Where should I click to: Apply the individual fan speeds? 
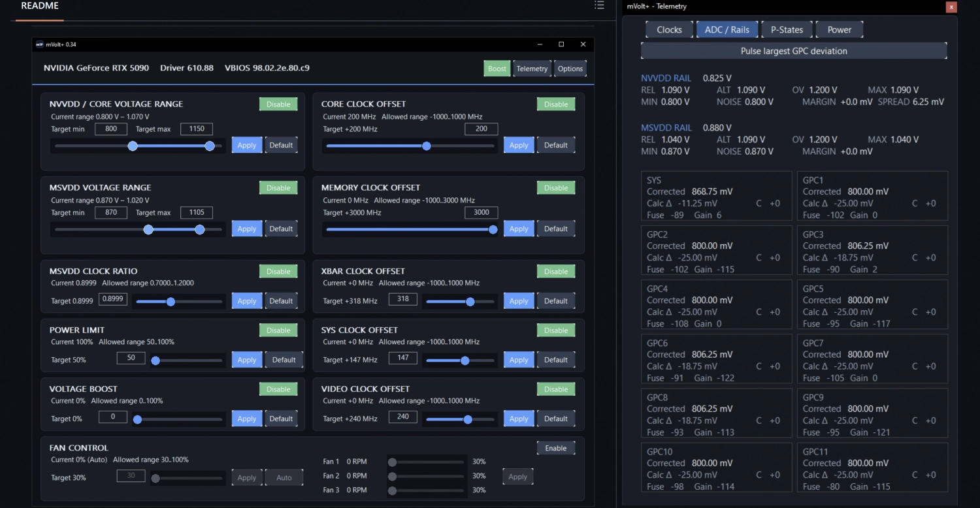(x=518, y=477)
